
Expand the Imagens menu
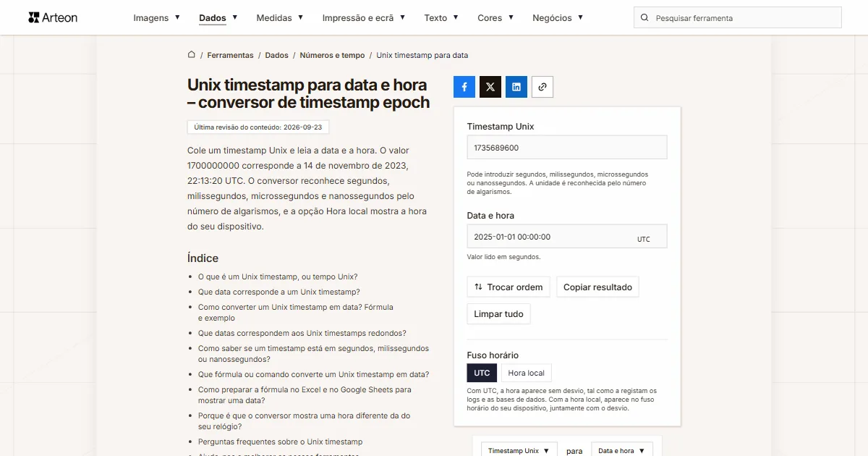point(157,18)
